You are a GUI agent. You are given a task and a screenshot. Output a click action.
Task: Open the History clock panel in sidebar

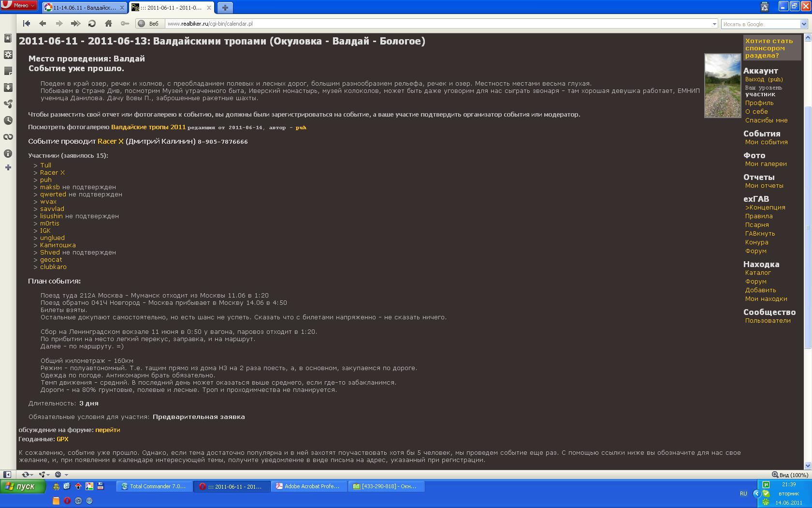8,120
